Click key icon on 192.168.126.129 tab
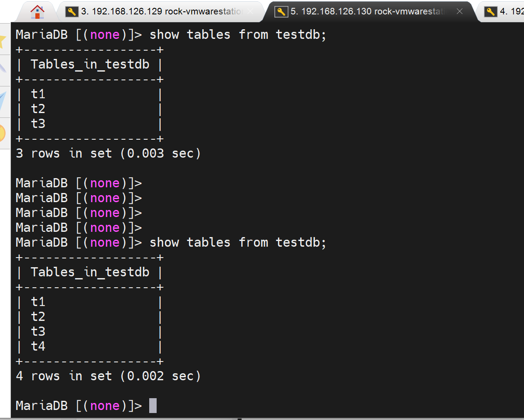Viewport: 524px width, 420px height. [x=72, y=12]
